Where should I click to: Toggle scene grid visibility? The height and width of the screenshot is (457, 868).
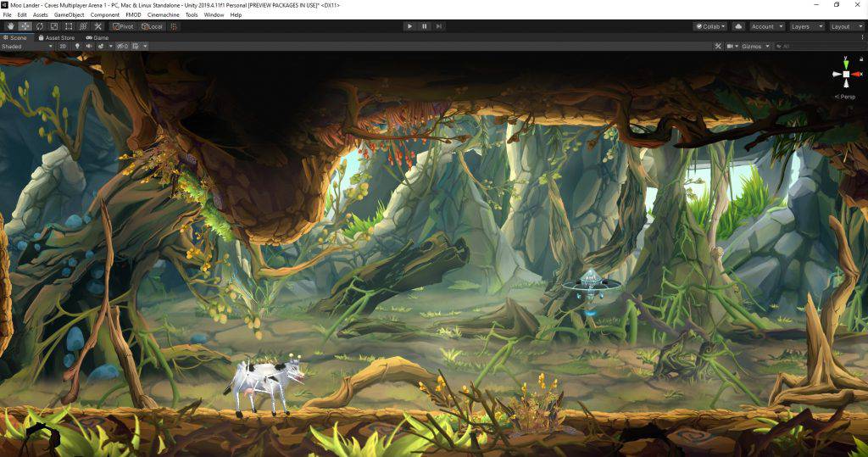[x=136, y=47]
